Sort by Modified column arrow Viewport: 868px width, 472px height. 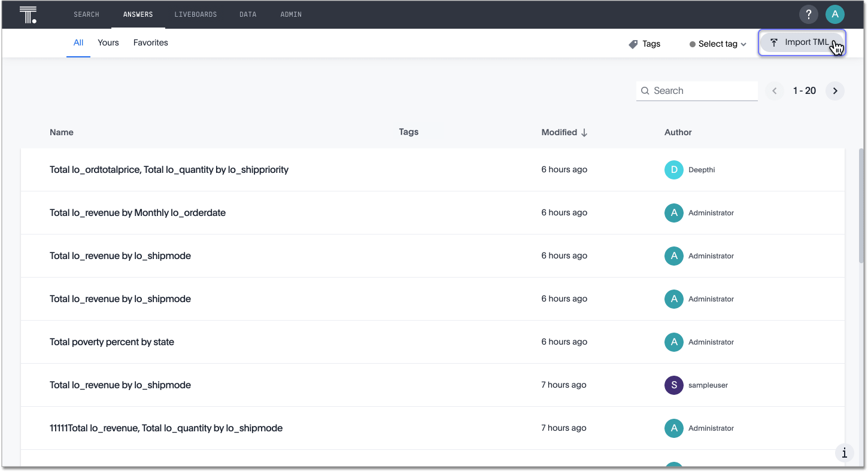(584, 133)
